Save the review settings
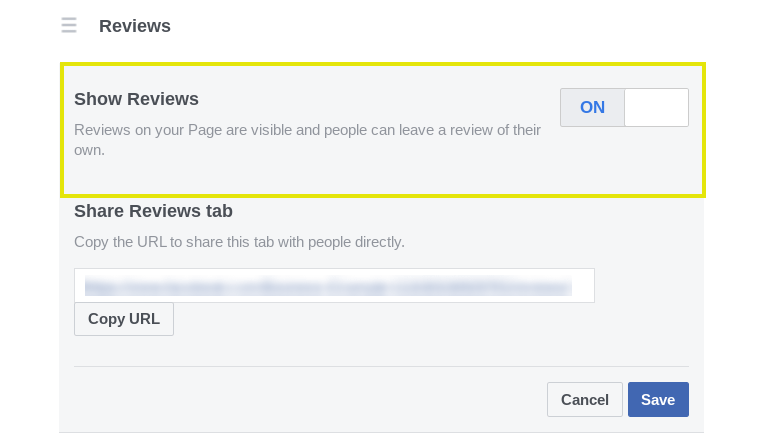764x437 pixels. 658,399
